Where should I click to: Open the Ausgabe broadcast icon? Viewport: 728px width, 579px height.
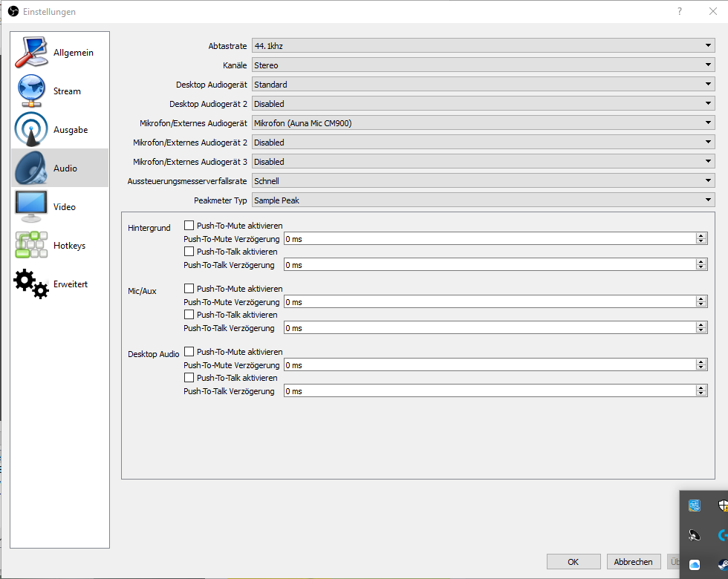(x=31, y=129)
